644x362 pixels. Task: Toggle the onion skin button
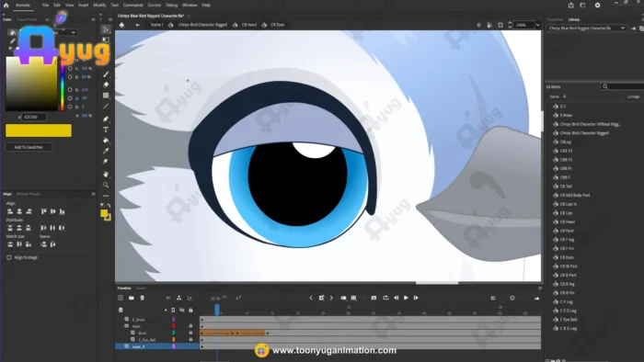point(343,298)
